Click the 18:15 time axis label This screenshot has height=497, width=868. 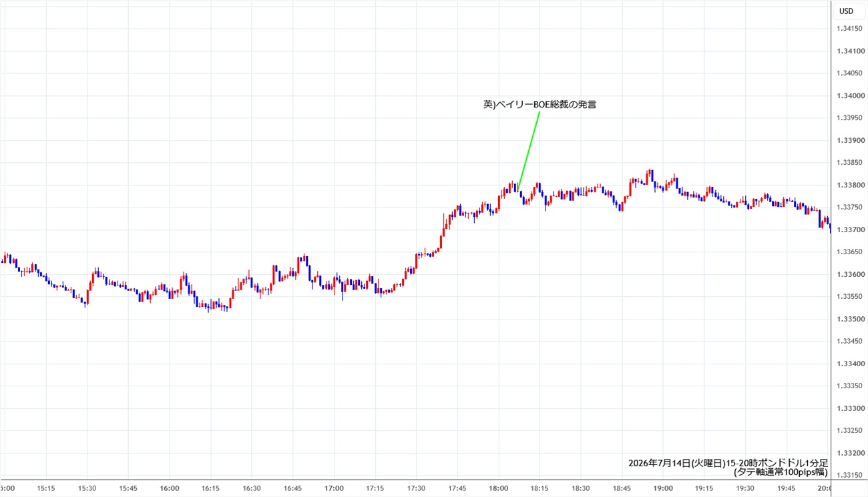pyautogui.click(x=539, y=488)
